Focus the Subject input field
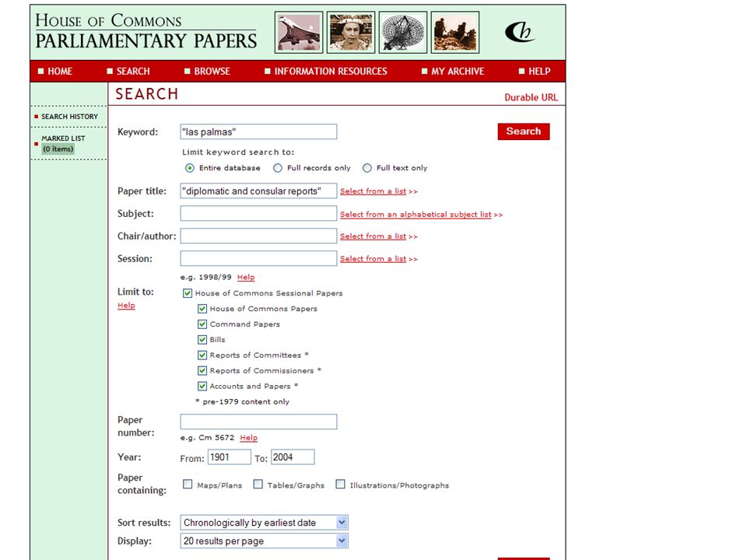Screen dimensions: 747x560 (258, 213)
